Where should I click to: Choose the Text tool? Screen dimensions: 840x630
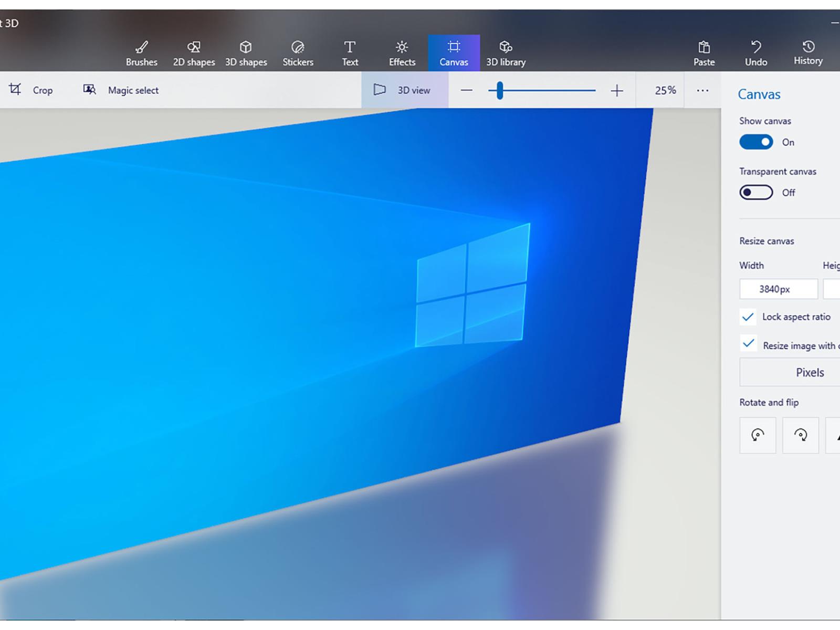[350, 53]
